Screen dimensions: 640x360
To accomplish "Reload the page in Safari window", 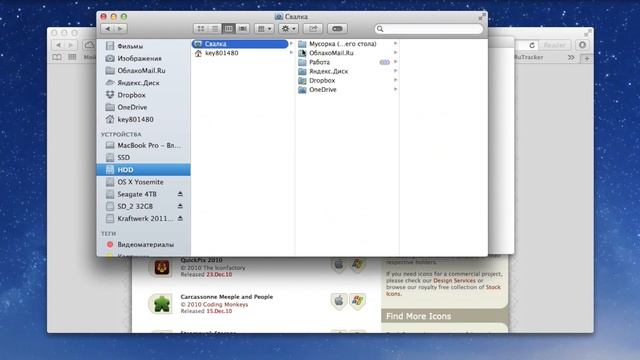I will click(x=531, y=45).
